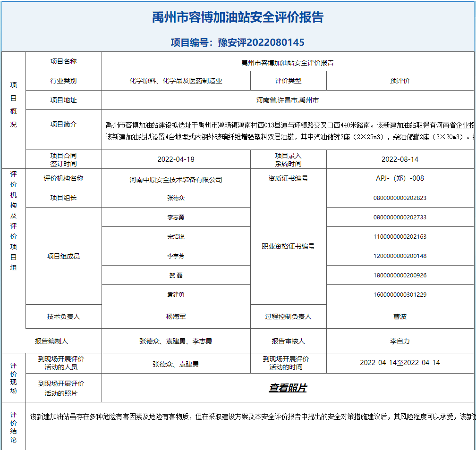The width and height of the screenshot is (476, 450).
Task: Click team member 袁建勇 cell
Action: point(176,294)
